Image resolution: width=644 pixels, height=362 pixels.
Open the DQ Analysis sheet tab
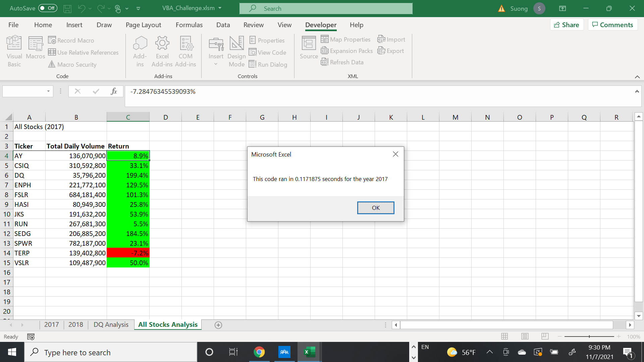coord(111,324)
